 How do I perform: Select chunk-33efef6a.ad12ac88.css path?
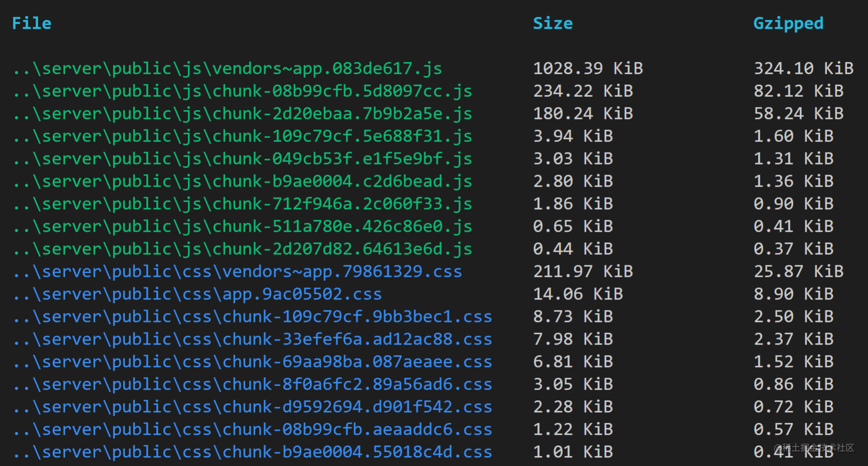[253, 340]
